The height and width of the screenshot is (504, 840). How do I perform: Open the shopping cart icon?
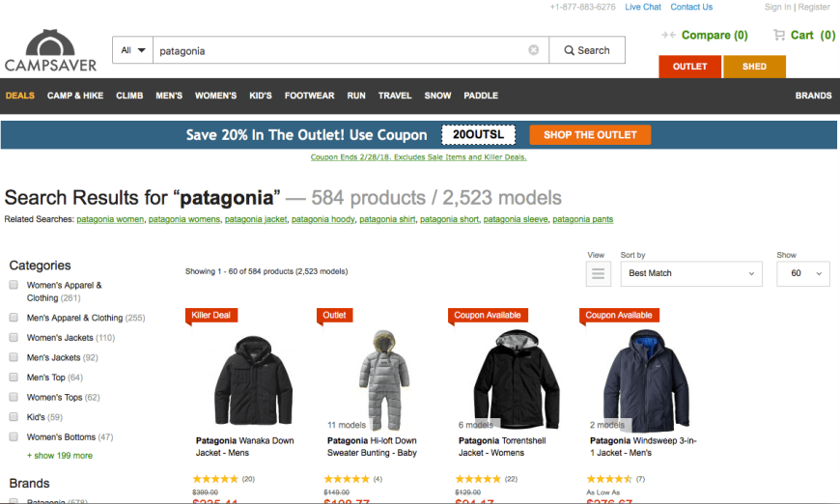click(778, 35)
